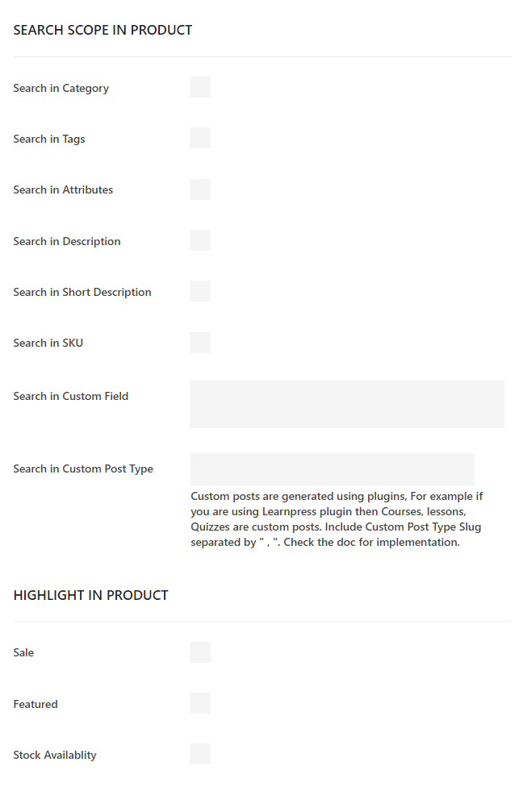Focus the Search in Custom Field textbox

[x=347, y=404]
